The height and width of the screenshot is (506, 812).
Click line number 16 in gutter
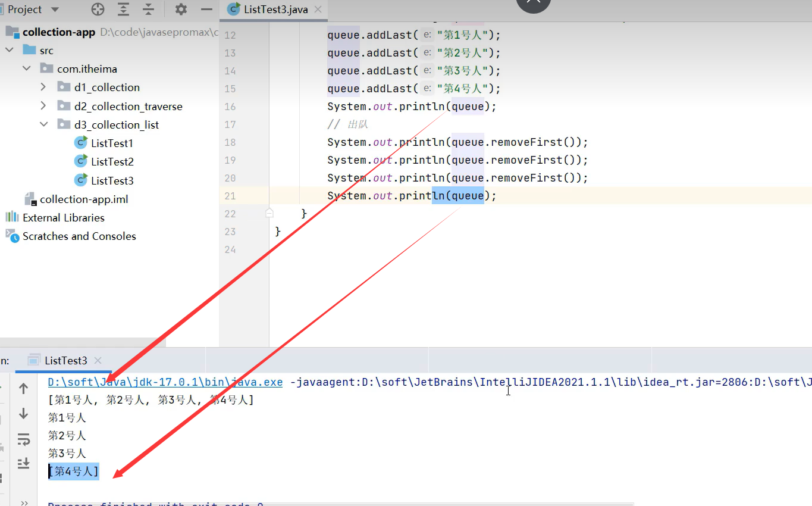click(230, 107)
